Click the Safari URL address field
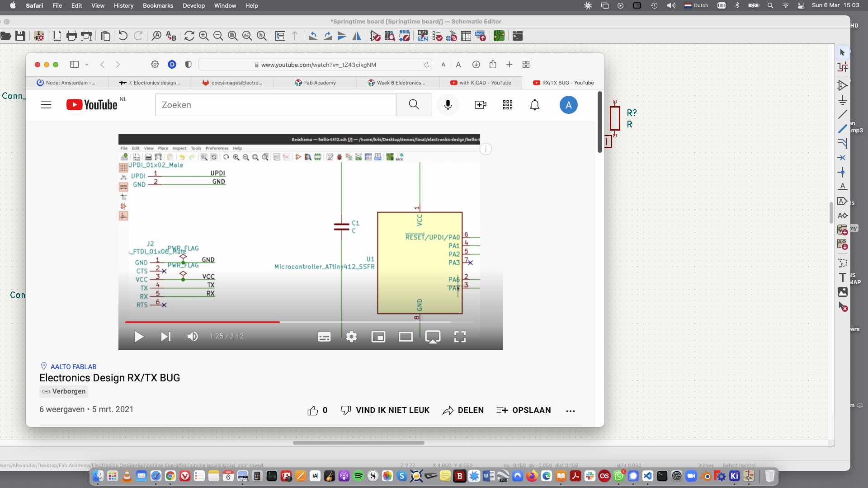 [315, 65]
